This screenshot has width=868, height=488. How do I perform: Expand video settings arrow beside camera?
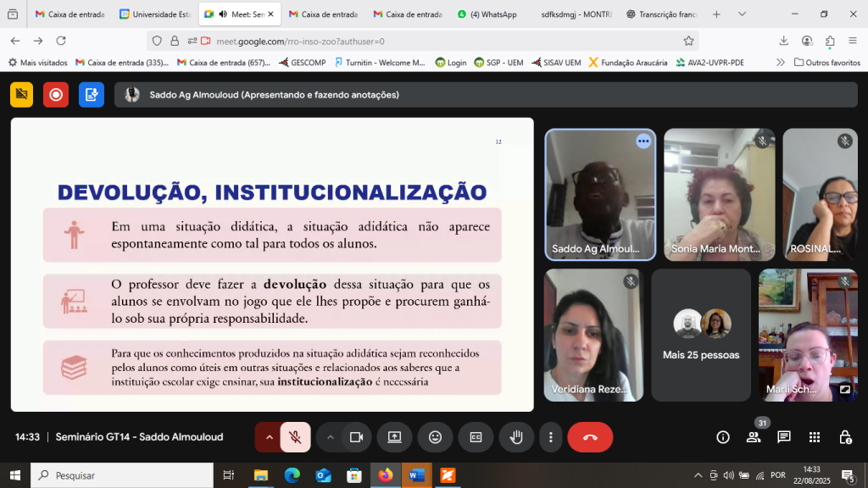(x=331, y=437)
